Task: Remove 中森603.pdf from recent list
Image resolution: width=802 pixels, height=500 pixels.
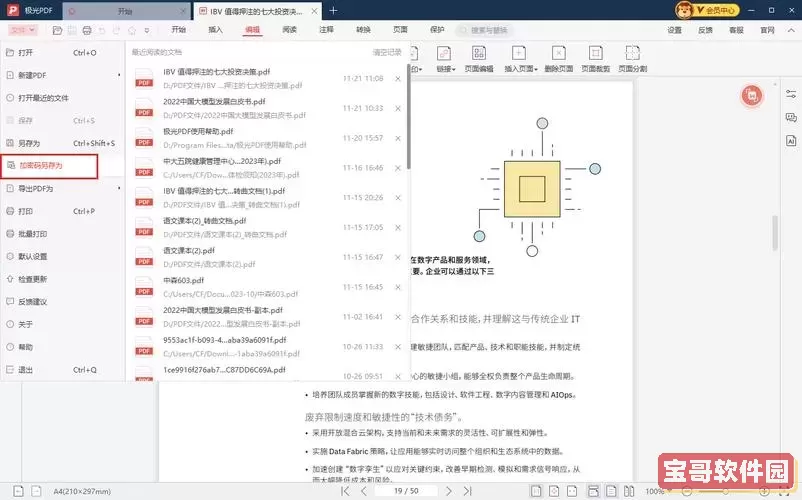Action: point(398,287)
